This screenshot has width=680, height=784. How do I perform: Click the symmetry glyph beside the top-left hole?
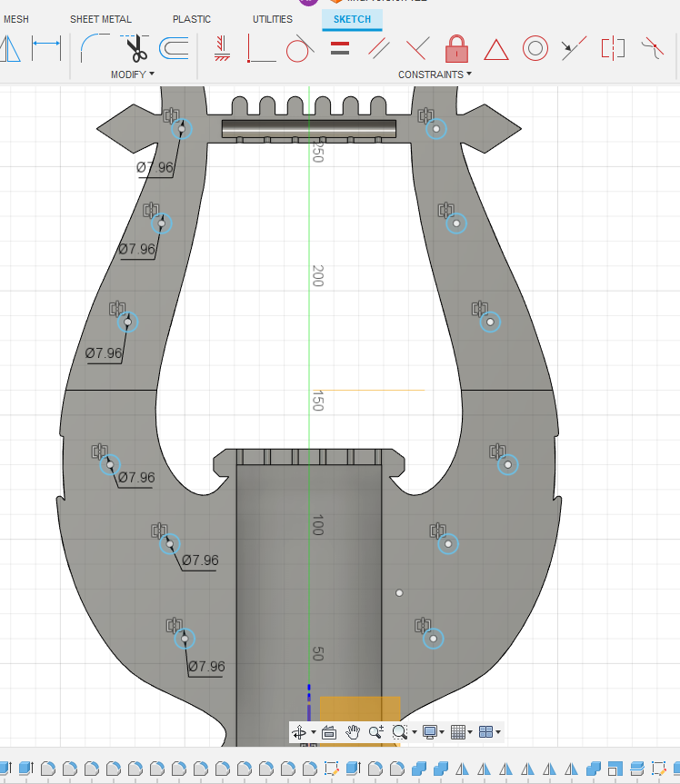[x=171, y=115]
